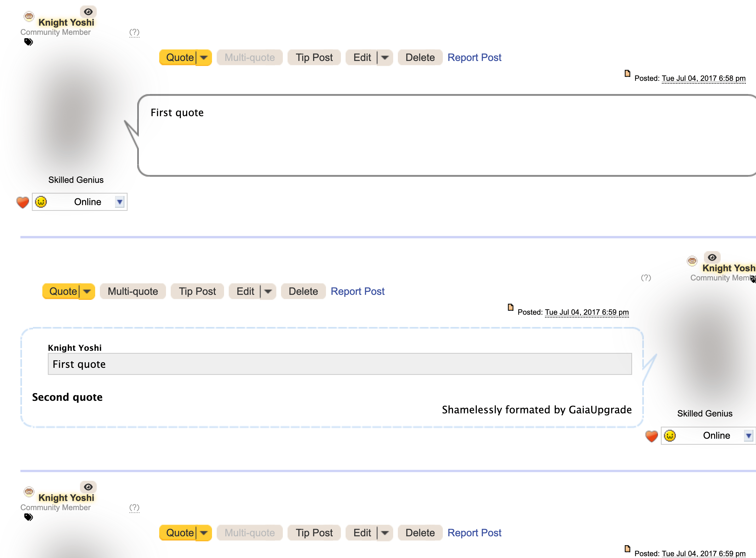Click the donut badge icon beside first username
Screen dimensions: 756x558
coord(29,16)
